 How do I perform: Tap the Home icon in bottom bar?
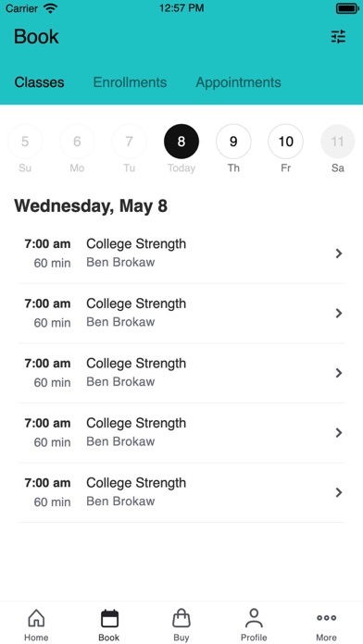(x=36, y=618)
